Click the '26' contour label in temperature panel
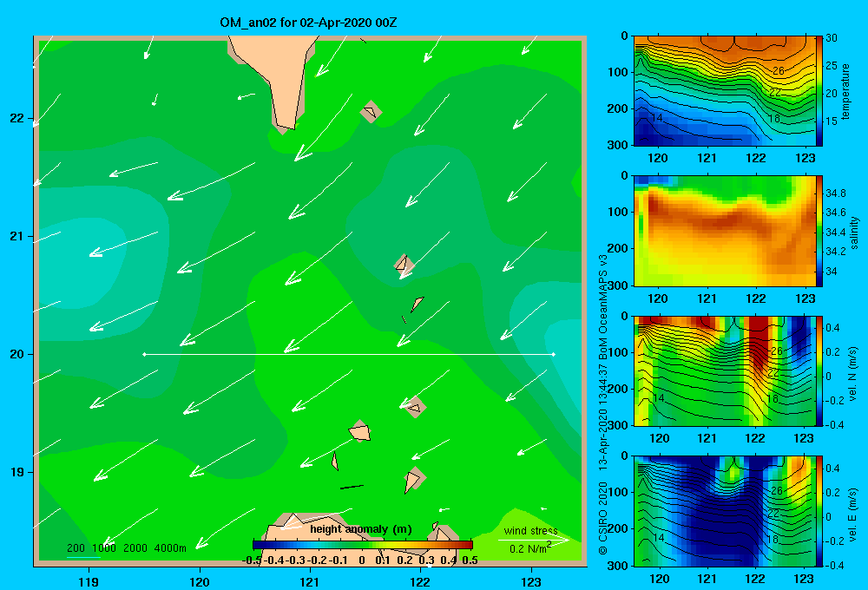Viewport: 868px width, 590px height. click(779, 71)
